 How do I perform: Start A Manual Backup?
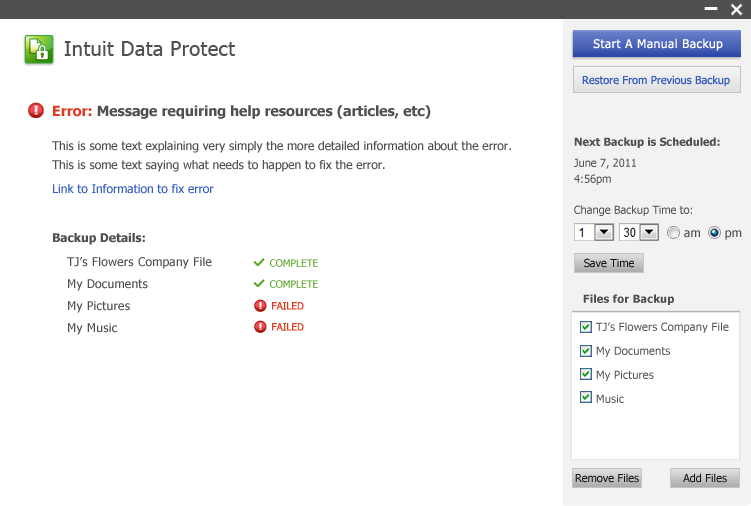pos(657,44)
